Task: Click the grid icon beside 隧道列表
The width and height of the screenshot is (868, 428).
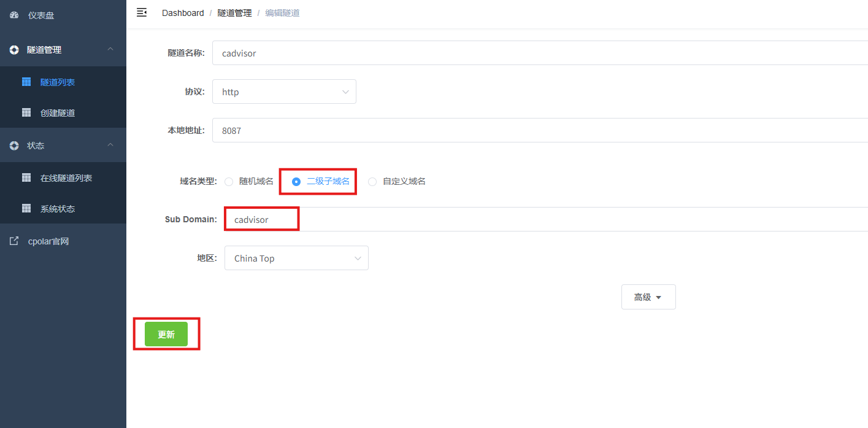Action: click(x=26, y=82)
